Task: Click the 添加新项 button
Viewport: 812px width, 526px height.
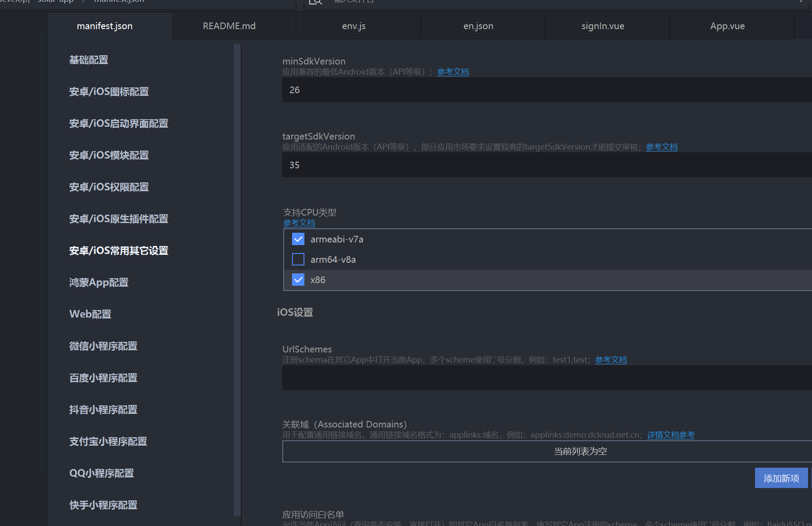Action: (781, 478)
